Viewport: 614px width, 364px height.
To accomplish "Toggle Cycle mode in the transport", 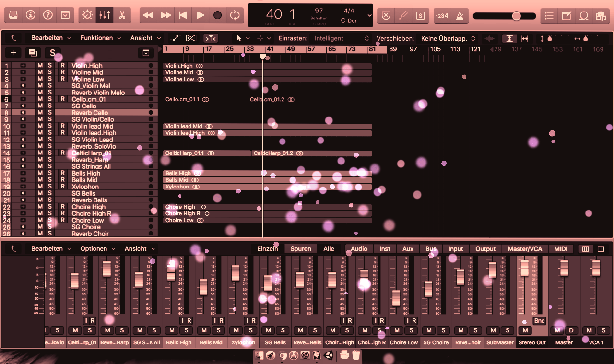I will point(235,15).
